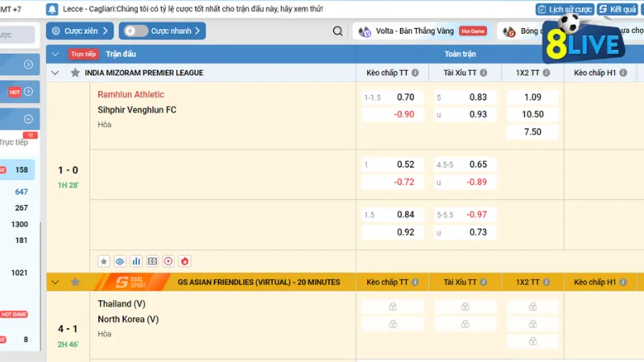Click the notification bell icon

point(52,10)
